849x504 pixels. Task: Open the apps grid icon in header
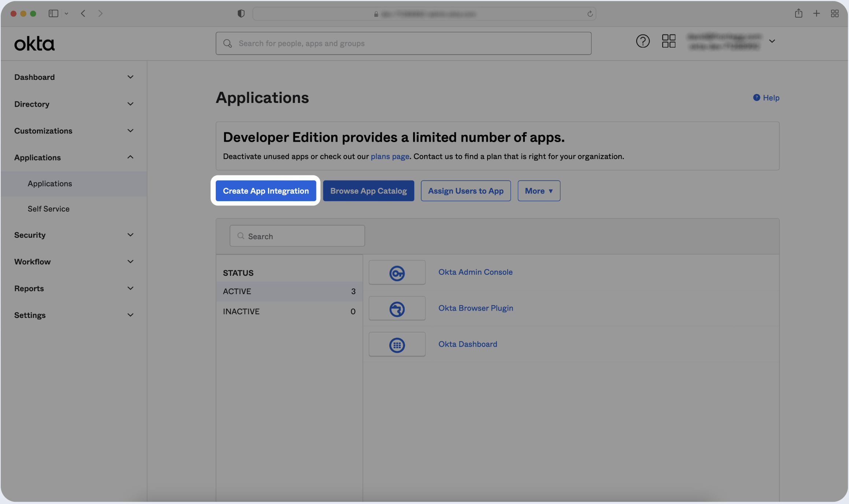(668, 41)
